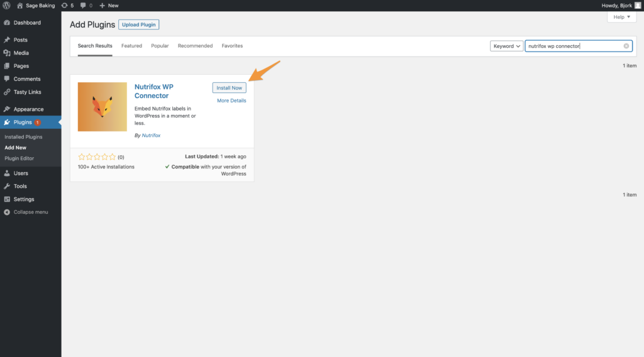Screen dimensions: 644x357
Task: Switch to the Favorites tab
Action: coord(232,45)
